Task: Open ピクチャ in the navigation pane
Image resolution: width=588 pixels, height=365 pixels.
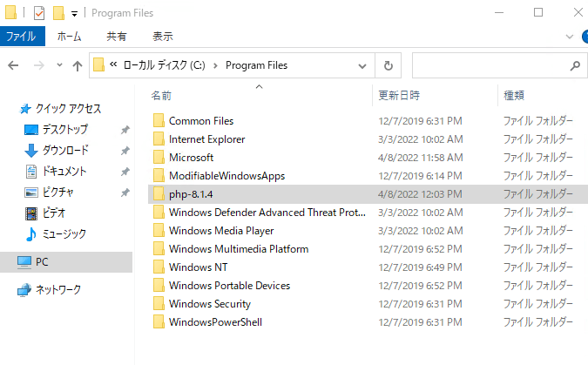Action: pyautogui.click(x=57, y=193)
